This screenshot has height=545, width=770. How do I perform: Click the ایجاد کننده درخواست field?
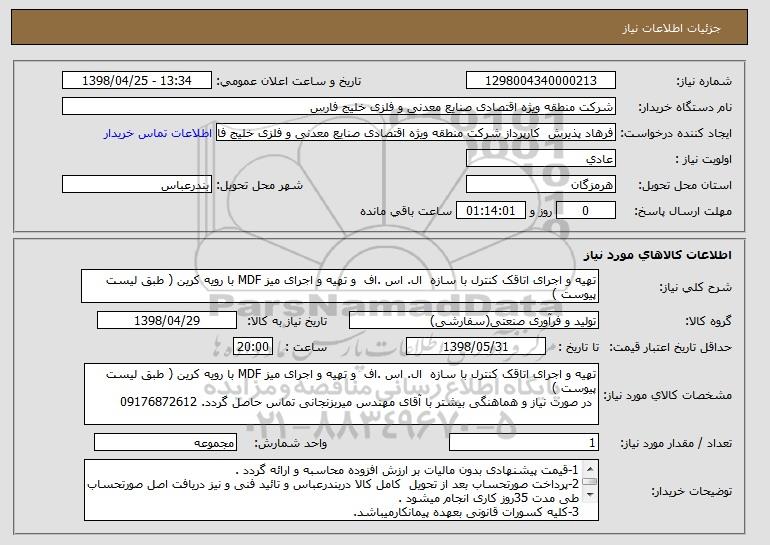416,133
